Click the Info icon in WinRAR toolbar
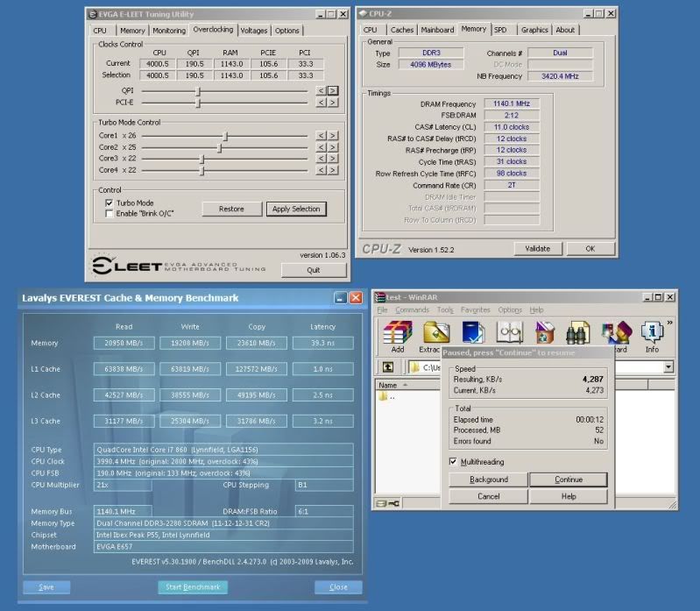 pyautogui.click(x=652, y=332)
